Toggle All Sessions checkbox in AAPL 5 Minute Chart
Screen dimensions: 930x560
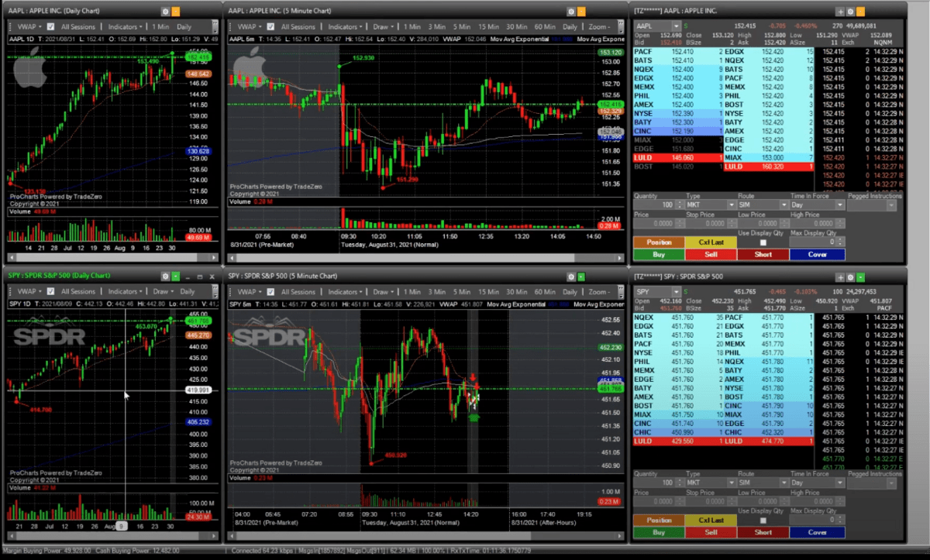pyautogui.click(x=271, y=27)
